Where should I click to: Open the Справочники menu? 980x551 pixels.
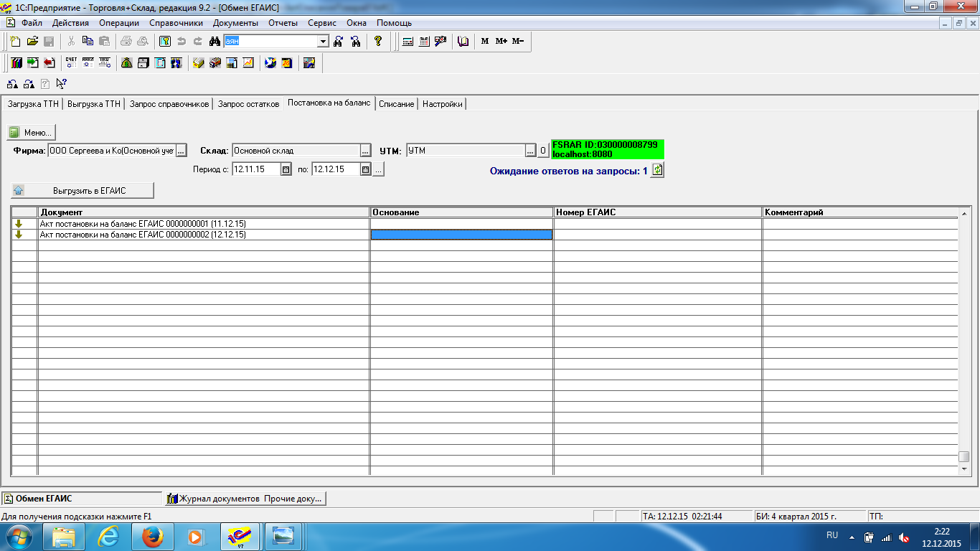pyautogui.click(x=176, y=23)
